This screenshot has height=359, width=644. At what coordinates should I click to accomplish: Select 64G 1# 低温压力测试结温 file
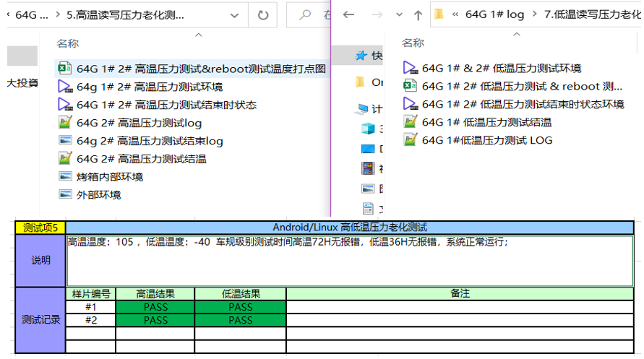[x=486, y=122]
